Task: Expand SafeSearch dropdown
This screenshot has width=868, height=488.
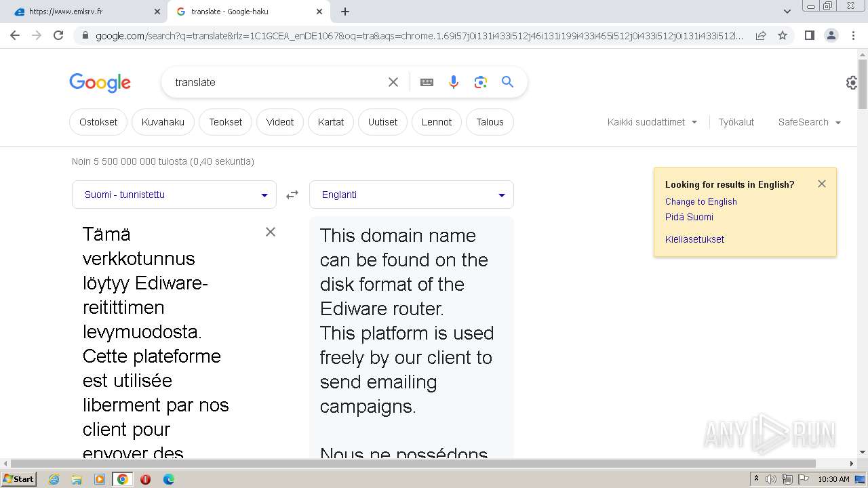Action: (810, 122)
